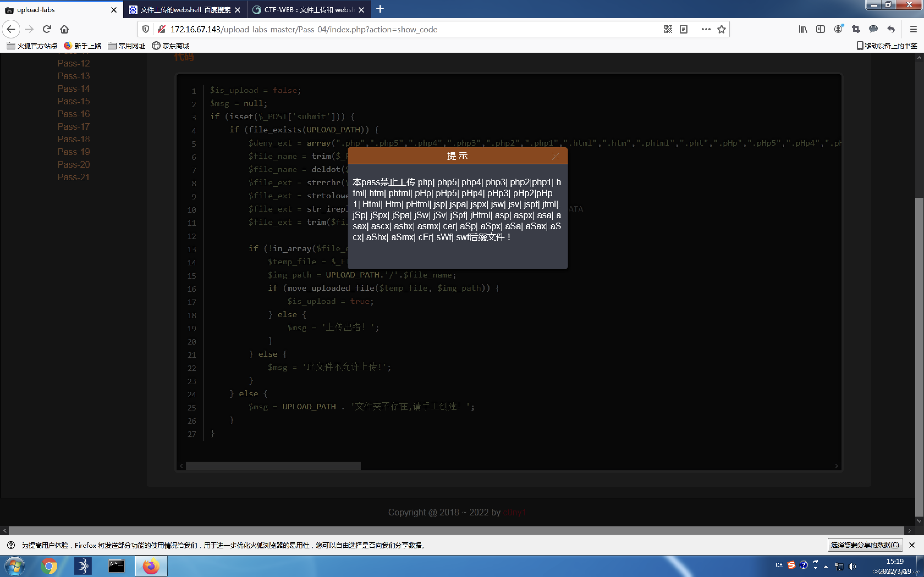Open the Pass-17 link in sidebar
The height and width of the screenshot is (577, 924).
pyautogui.click(x=74, y=126)
